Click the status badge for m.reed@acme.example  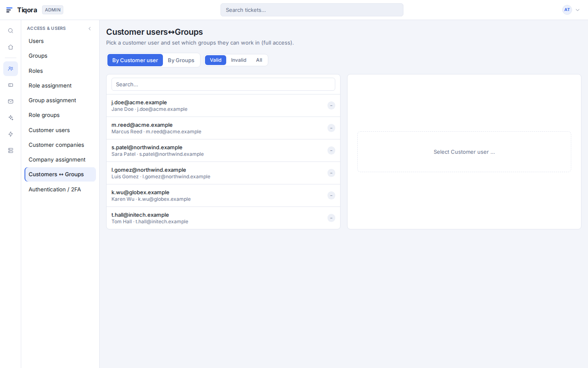pos(331,128)
